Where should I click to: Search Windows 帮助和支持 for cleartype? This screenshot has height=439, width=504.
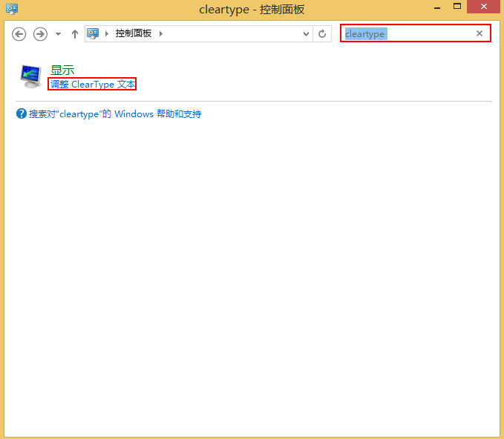(115, 113)
